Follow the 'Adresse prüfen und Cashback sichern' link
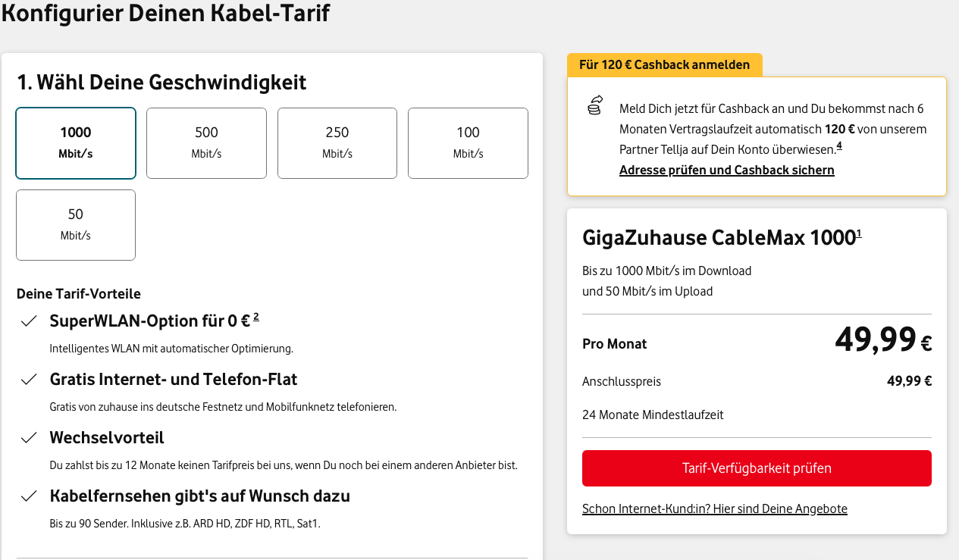Image resolution: width=959 pixels, height=560 pixels. tap(726, 170)
